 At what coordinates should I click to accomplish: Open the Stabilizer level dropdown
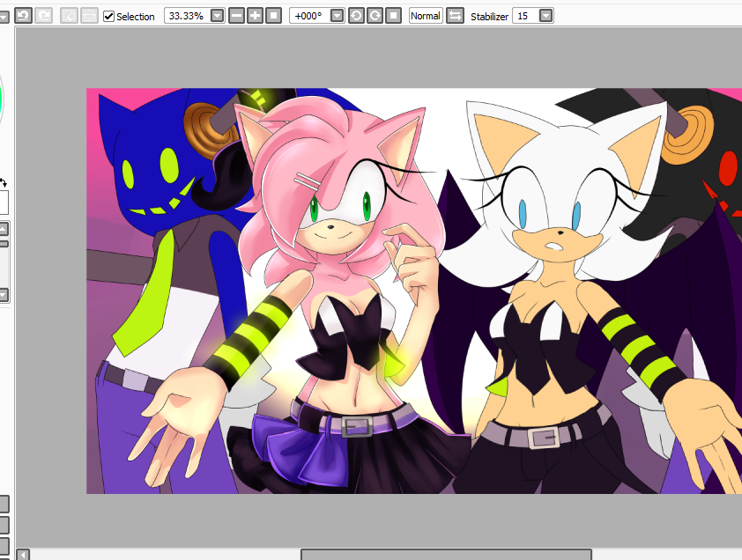[x=545, y=16]
